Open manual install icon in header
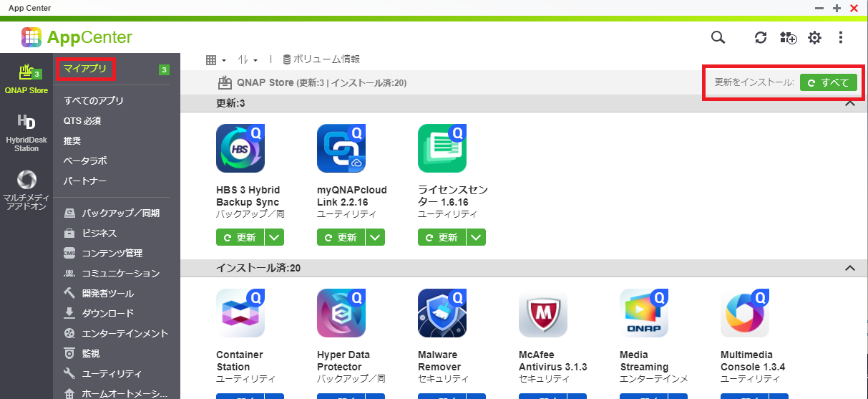 point(788,38)
